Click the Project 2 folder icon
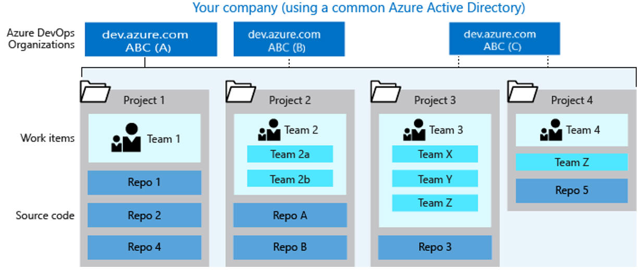 (241, 91)
